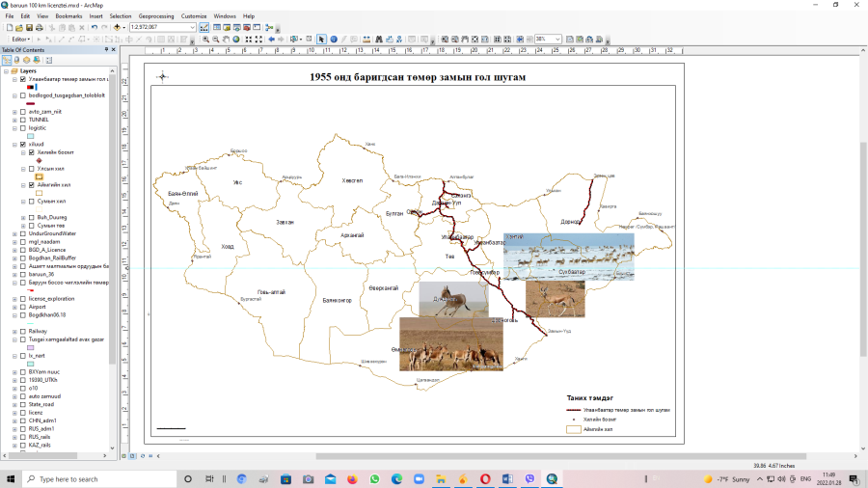
Task: Click the Save document icon
Action: click(x=27, y=27)
